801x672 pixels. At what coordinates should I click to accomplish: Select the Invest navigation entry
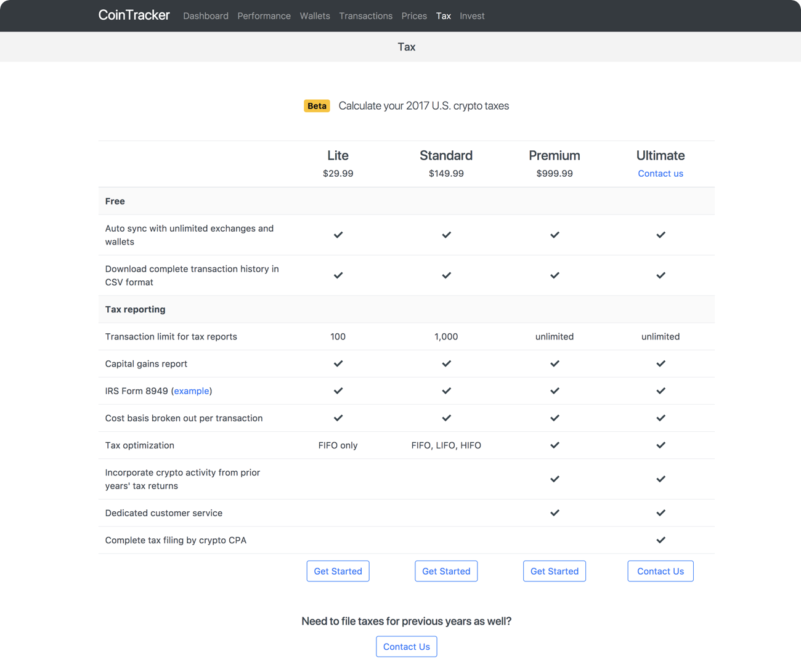click(x=472, y=15)
